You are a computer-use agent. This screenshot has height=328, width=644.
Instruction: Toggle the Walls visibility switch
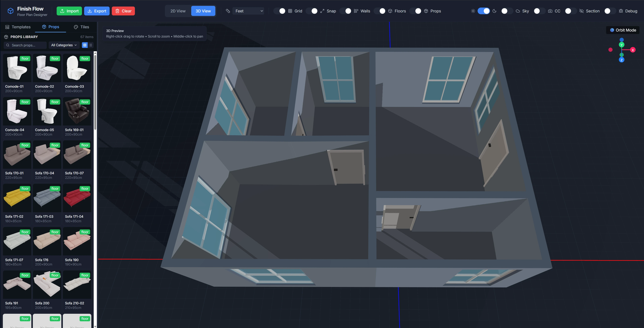(x=346, y=11)
